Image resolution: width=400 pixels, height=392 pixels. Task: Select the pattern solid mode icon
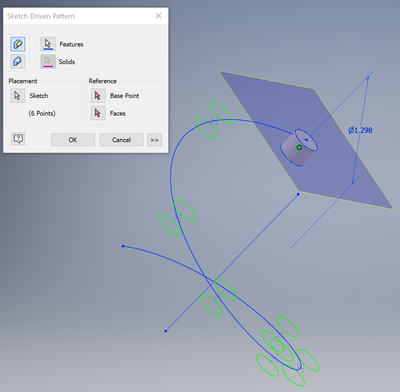(17, 62)
